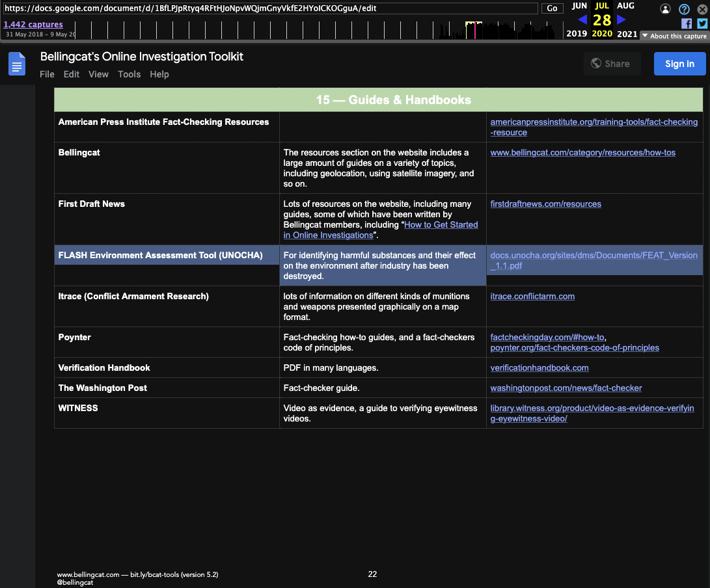Follow the How to Get Started link

[441, 224]
